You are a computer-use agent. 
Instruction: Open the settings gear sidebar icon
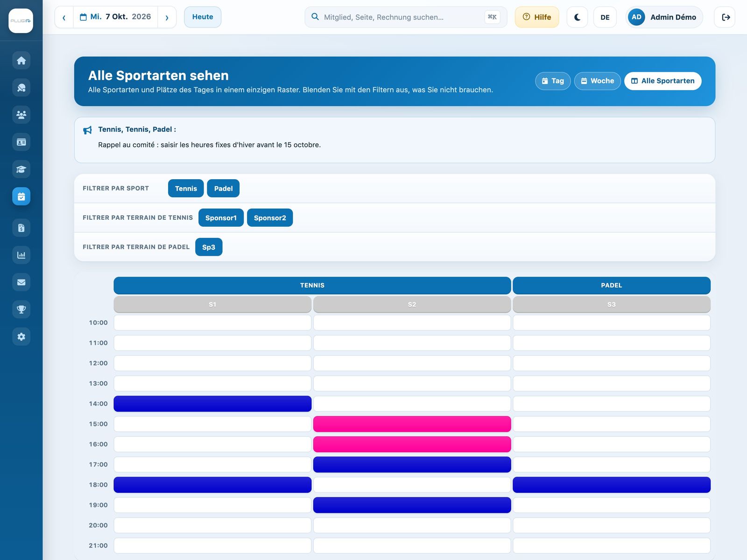pos(21,337)
